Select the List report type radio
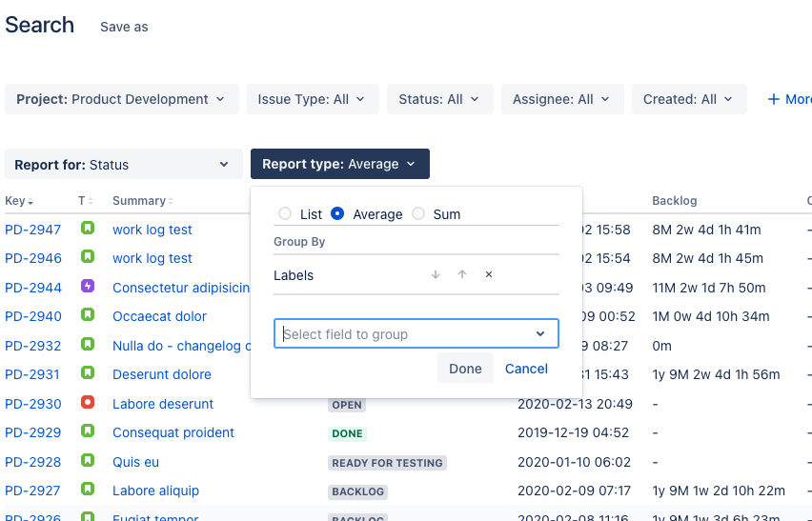812x521 pixels. tap(285, 213)
